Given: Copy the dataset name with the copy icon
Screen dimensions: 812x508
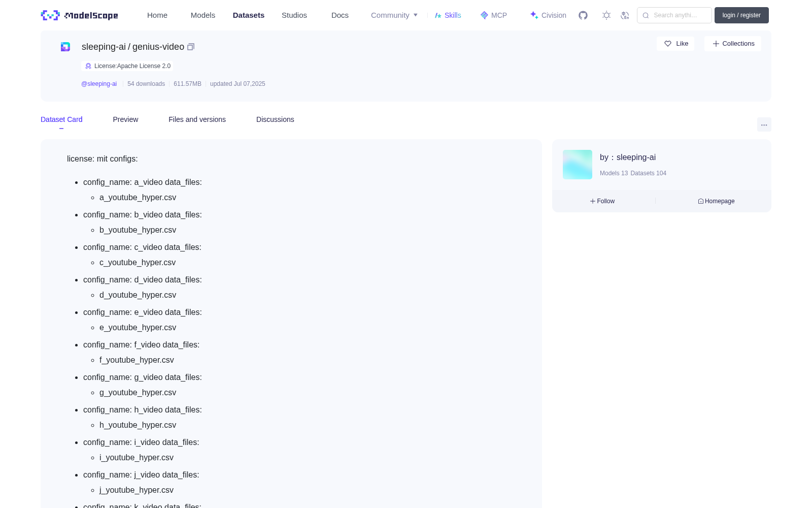Looking at the screenshot, I should 191,47.
